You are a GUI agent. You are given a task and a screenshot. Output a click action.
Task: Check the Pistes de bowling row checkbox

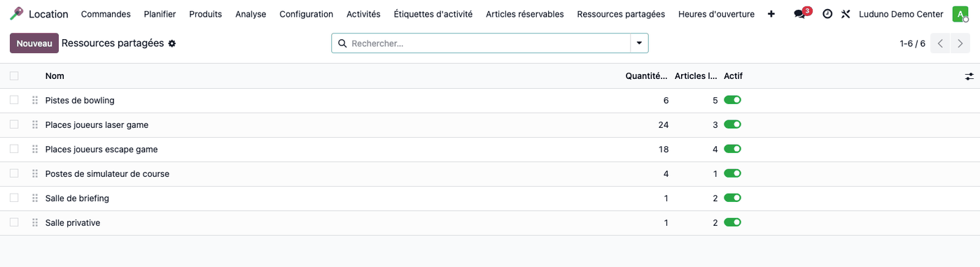14,100
